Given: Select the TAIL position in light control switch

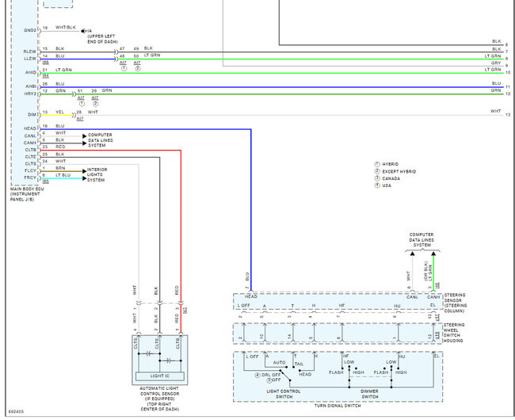Looking at the screenshot, I should [x=299, y=364].
